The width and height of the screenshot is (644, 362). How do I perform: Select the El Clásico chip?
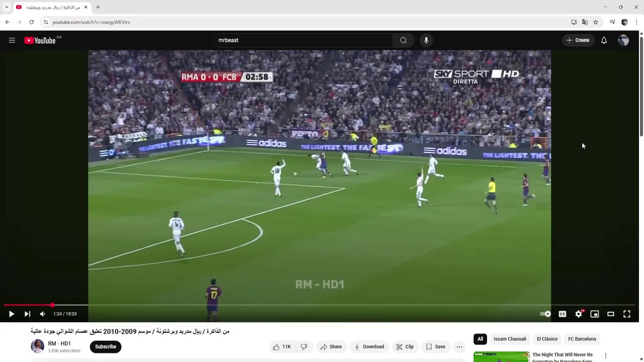[547, 339]
